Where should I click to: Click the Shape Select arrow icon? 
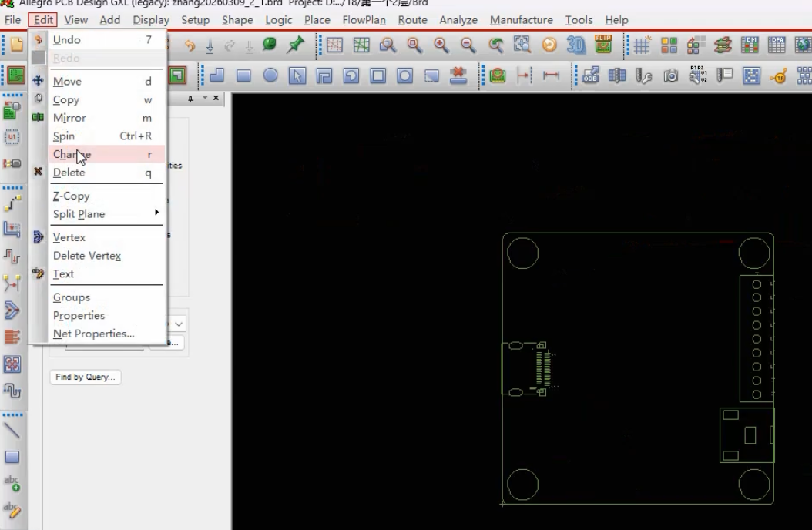coord(297,76)
